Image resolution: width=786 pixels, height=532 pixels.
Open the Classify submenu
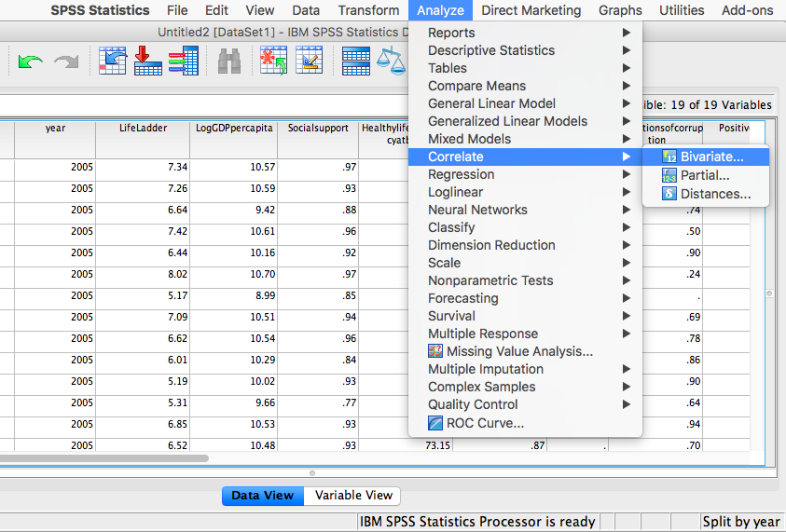(x=525, y=227)
